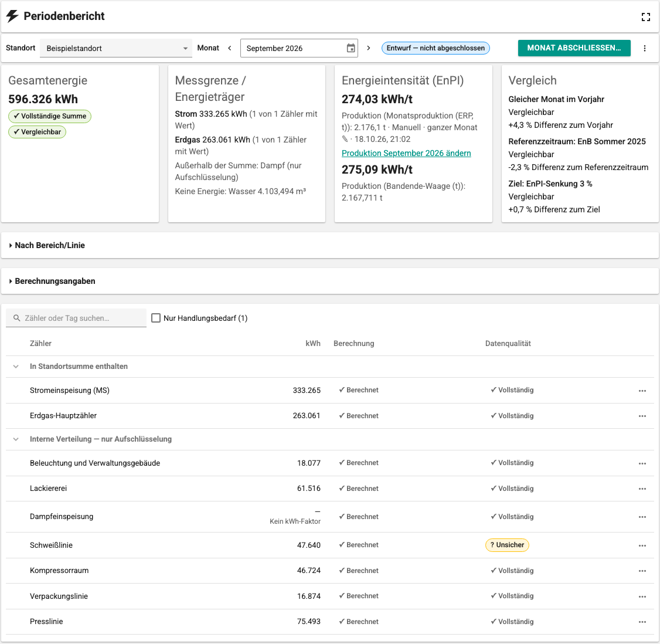Open row menu for Erdgas-Hauptzähler
The height and width of the screenshot is (644, 660).
pyautogui.click(x=642, y=416)
